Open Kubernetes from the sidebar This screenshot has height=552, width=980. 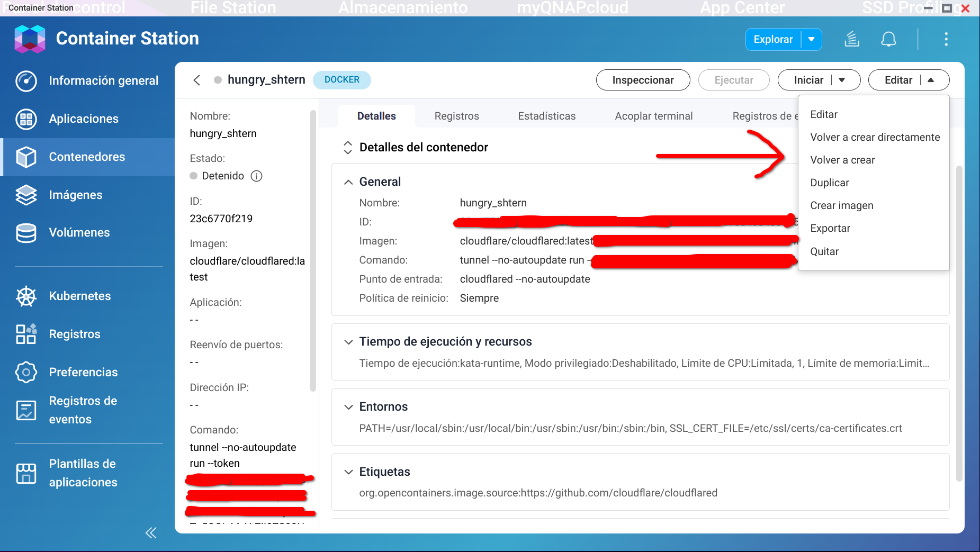pyautogui.click(x=79, y=296)
